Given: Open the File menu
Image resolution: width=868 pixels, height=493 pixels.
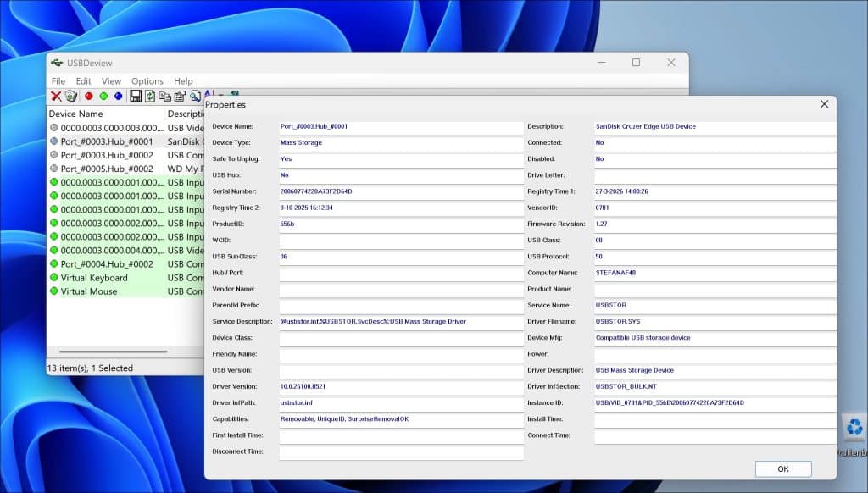Looking at the screenshot, I should click(58, 80).
